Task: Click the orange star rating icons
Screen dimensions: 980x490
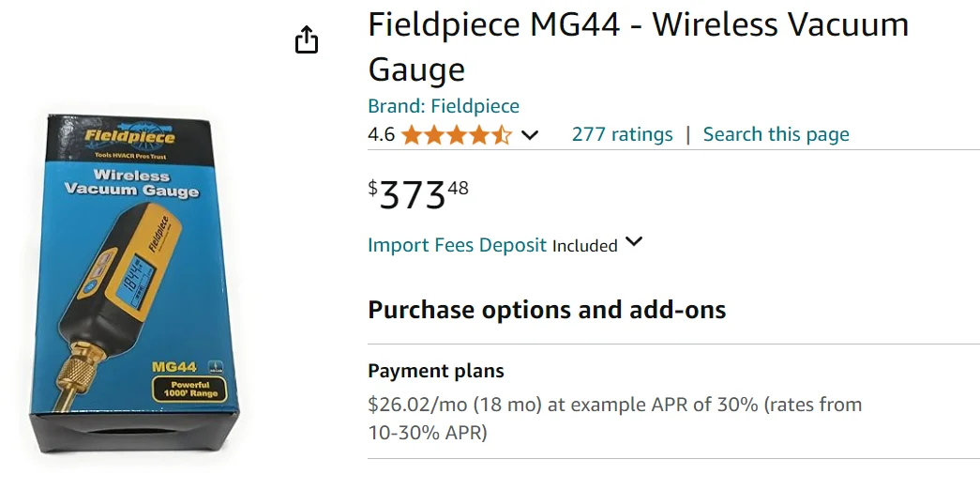Action: pyautogui.click(x=456, y=135)
